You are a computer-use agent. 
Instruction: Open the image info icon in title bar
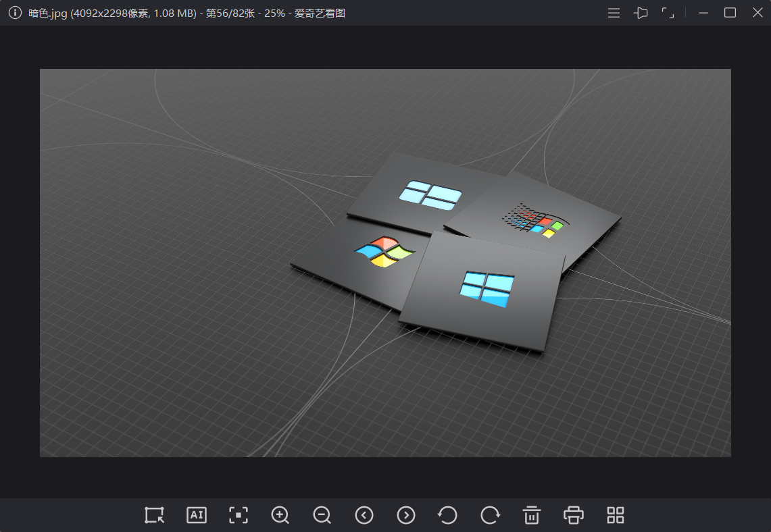point(15,13)
